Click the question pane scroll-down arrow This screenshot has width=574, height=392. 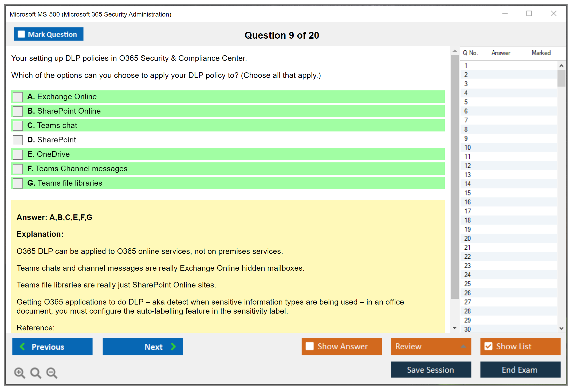454,328
